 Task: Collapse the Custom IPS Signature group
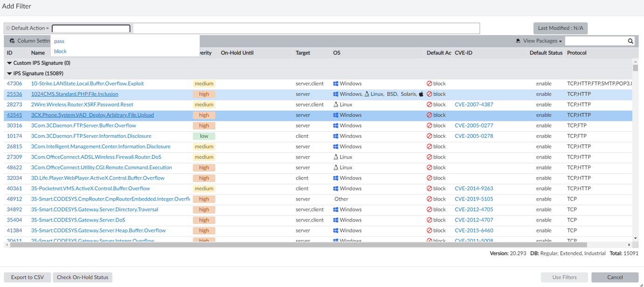point(9,63)
